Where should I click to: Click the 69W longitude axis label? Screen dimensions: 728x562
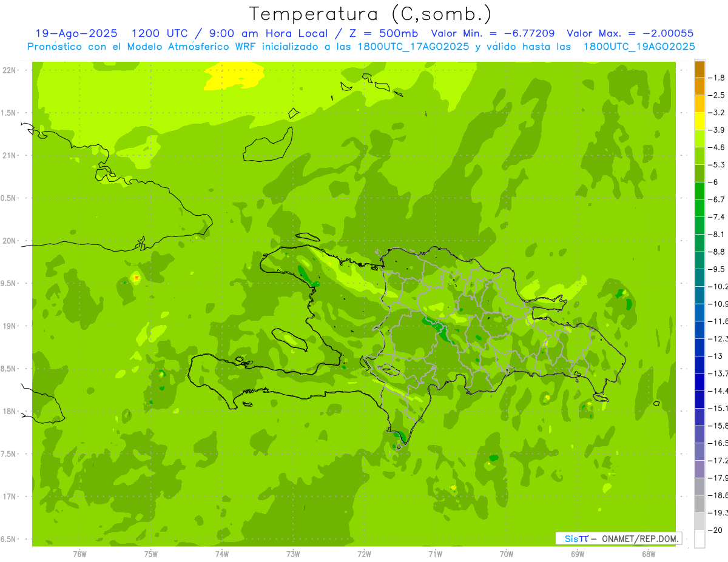click(x=578, y=554)
